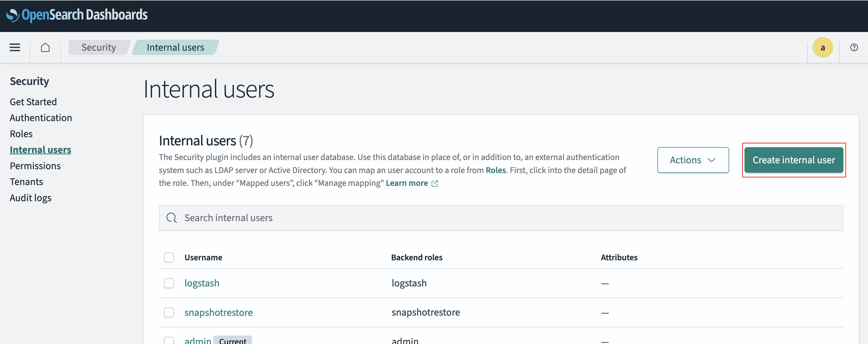This screenshot has width=868, height=344.
Task: Check the snapshotrestore user checkbox
Action: tap(169, 312)
